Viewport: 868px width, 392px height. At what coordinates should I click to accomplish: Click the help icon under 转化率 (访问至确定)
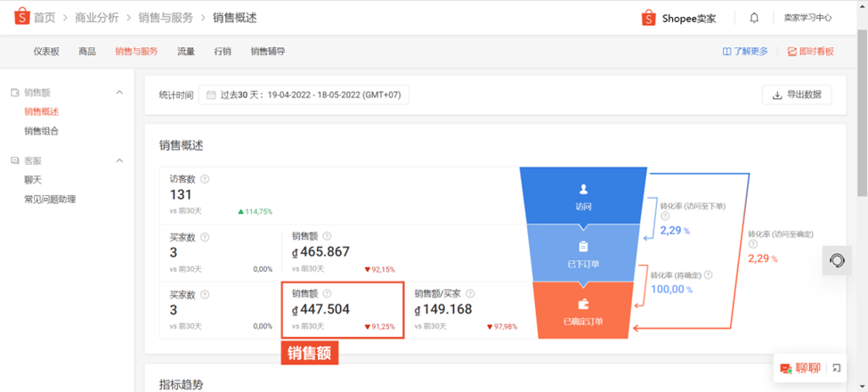[752, 244]
